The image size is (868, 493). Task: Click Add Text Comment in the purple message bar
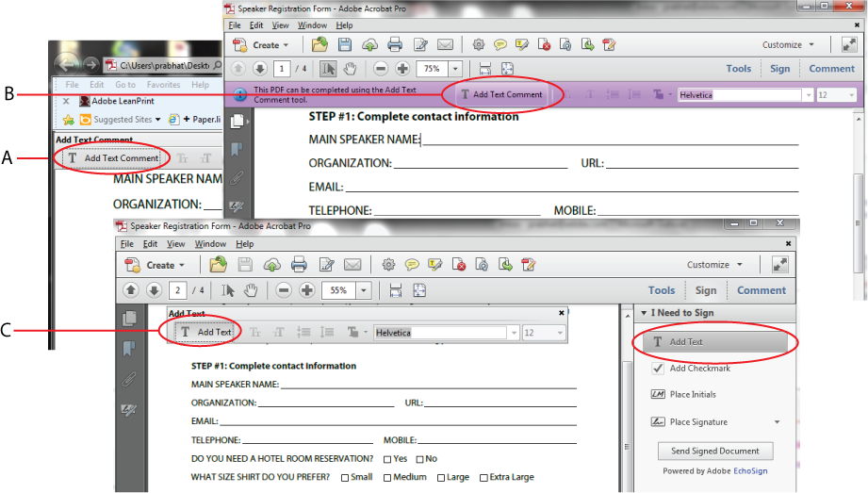(502, 94)
